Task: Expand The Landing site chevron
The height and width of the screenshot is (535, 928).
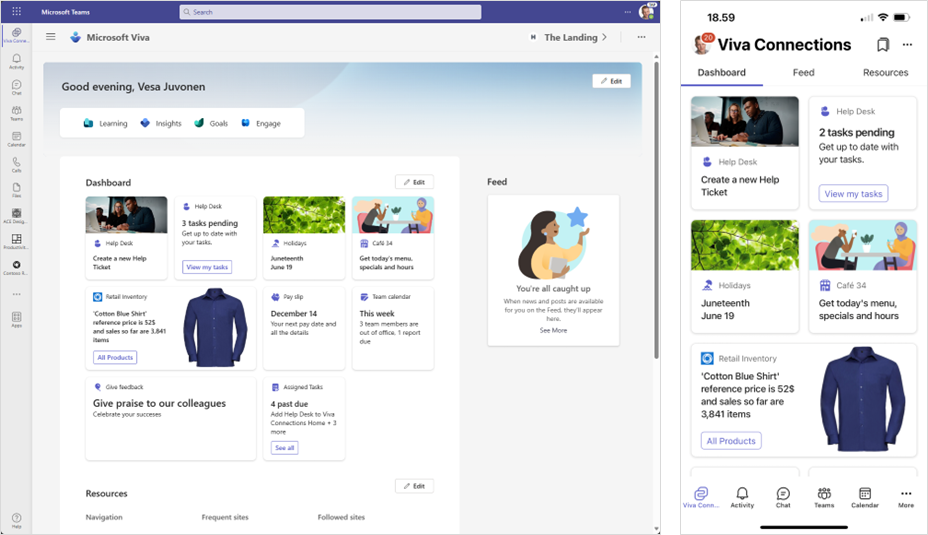Action: (x=604, y=37)
